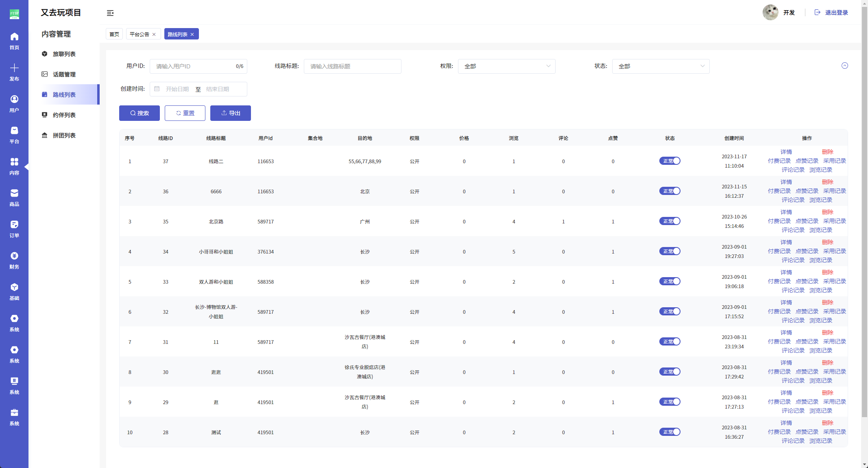Open the 基础 cube icon in sidebar
The width and height of the screenshot is (868, 468).
point(14,287)
